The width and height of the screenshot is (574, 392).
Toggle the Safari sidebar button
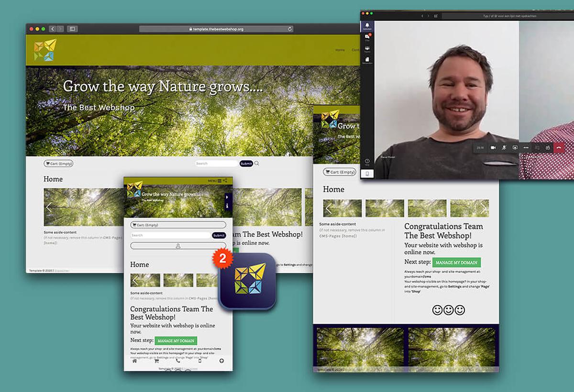72,29
